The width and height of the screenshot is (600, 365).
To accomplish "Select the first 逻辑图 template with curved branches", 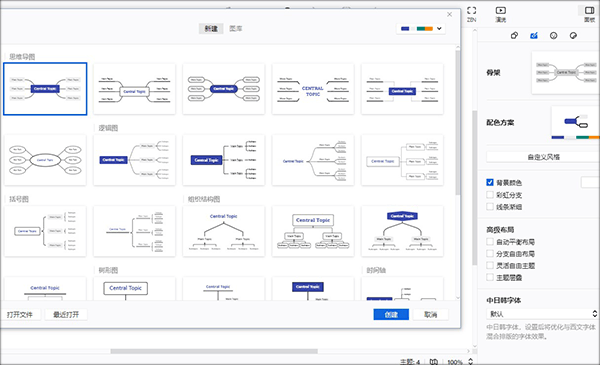I will coord(134,160).
